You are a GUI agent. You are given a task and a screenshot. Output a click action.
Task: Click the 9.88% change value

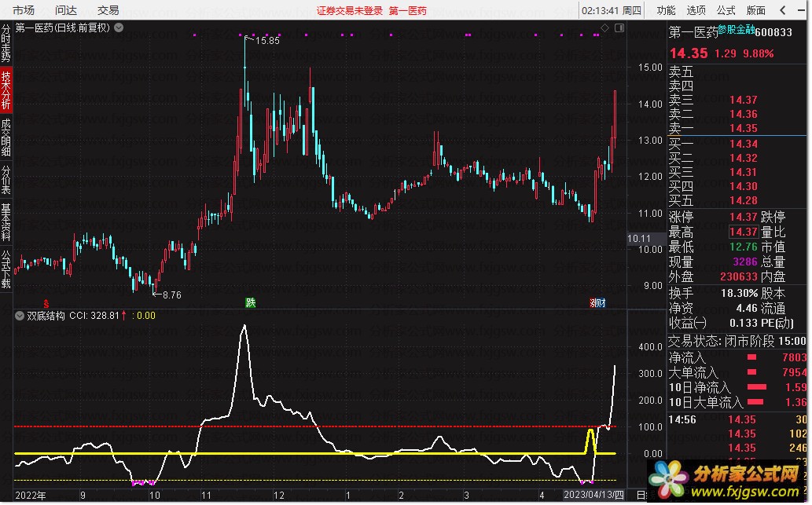coord(758,53)
